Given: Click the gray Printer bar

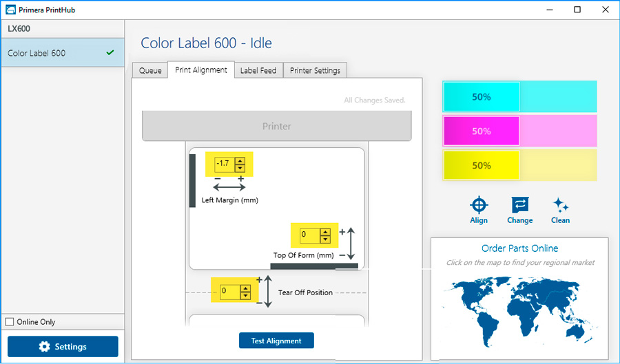Looking at the screenshot, I should 277,126.
